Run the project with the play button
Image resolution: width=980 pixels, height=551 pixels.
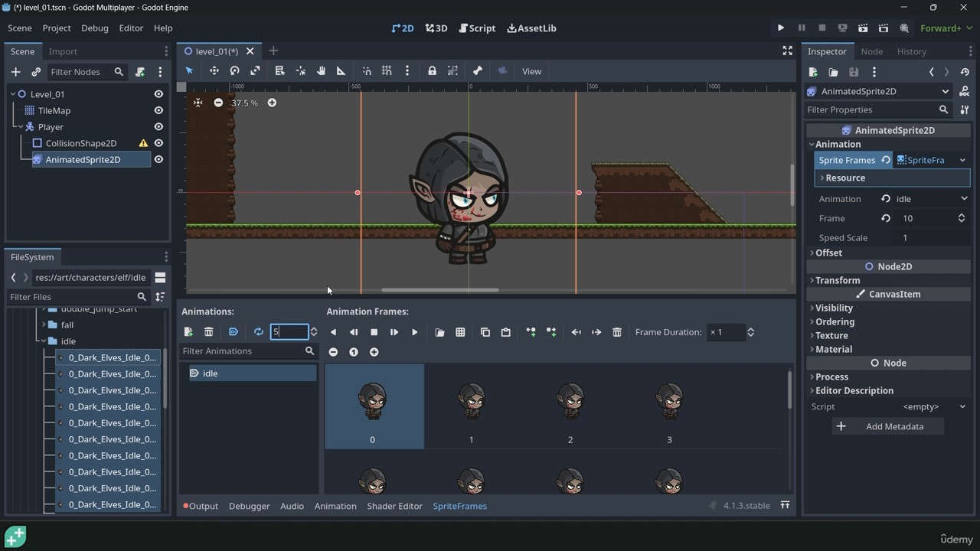click(781, 28)
